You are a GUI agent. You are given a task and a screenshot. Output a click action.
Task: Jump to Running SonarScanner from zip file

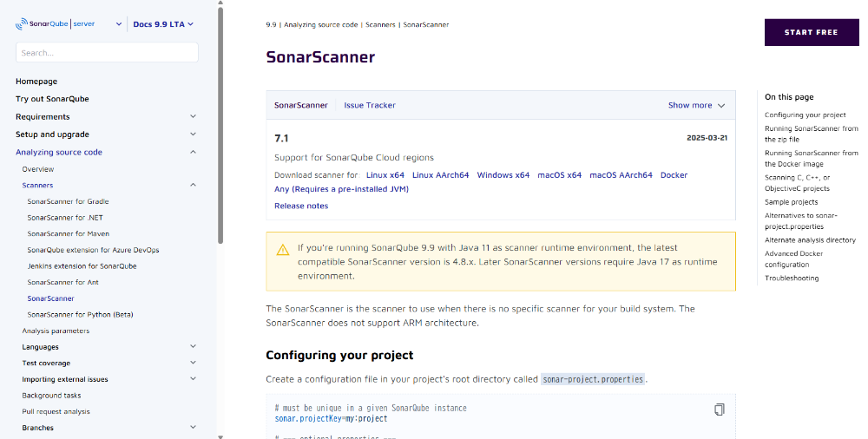(x=812, y=134)
